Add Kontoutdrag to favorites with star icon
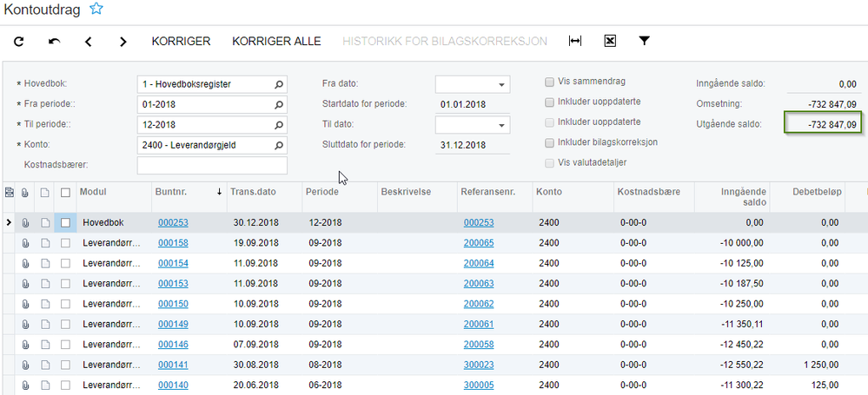868x395 pixels. 96,9
